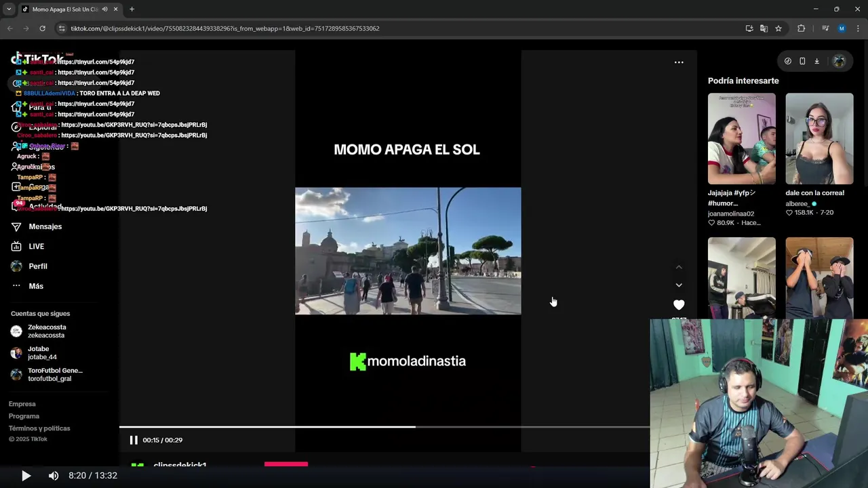Open the TikTok coins icon
The width and height of the screenshot is (868, 488).
tap(787, 61)
